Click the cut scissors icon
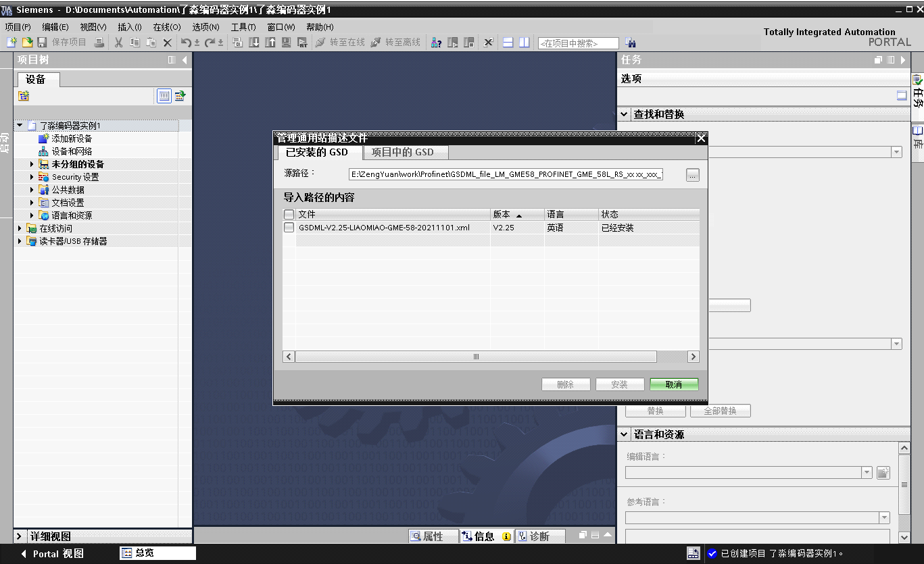The image size is (924, 564). click(118, 43)
